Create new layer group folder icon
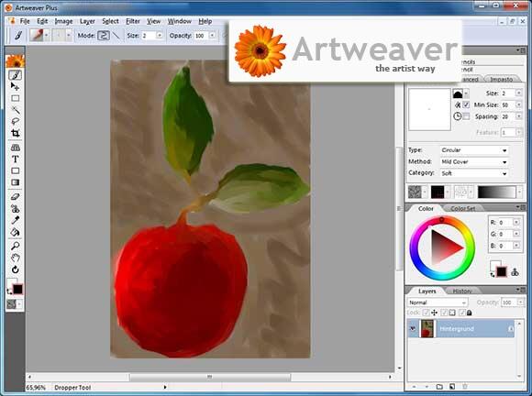 tap(439, 387)
